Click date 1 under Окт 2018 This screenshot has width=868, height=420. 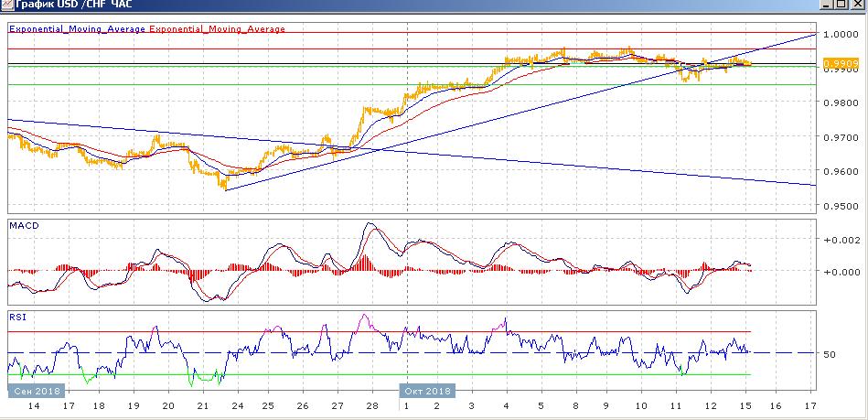[406, 405]
